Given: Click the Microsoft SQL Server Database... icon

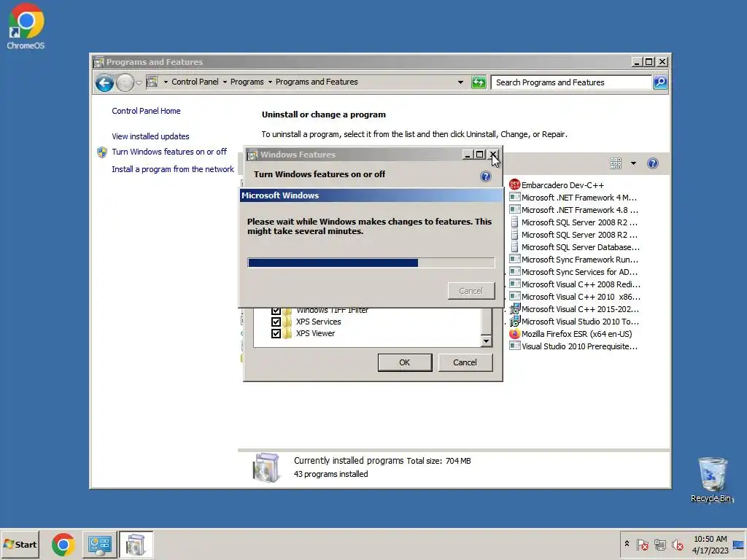Looking at the screenshot, I should click(x=514, y=247).
